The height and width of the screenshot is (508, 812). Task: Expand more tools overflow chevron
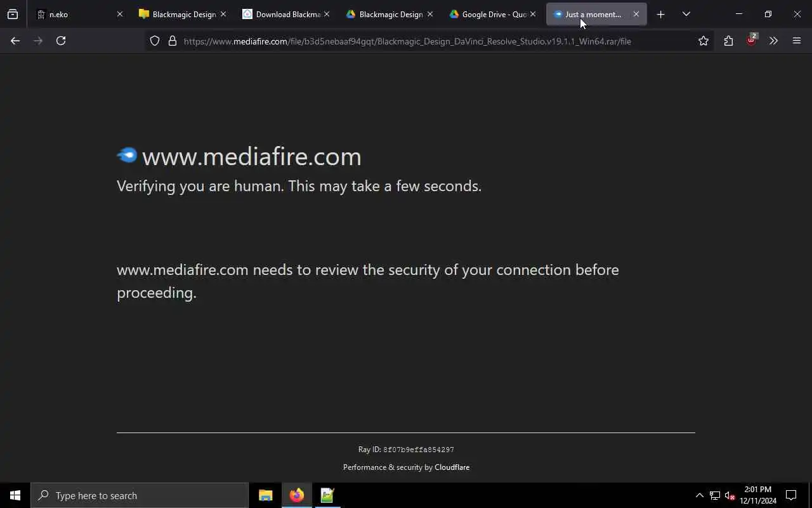click(x=773, y=41)
